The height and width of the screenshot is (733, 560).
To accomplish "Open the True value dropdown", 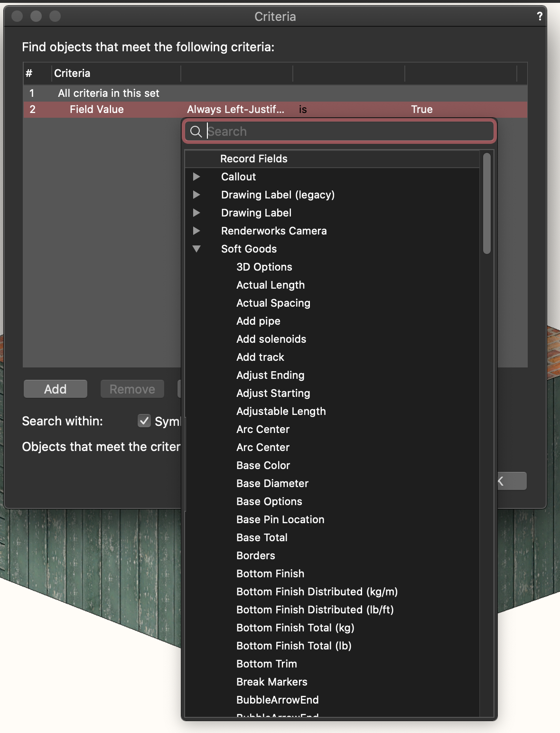I will 422,110.
